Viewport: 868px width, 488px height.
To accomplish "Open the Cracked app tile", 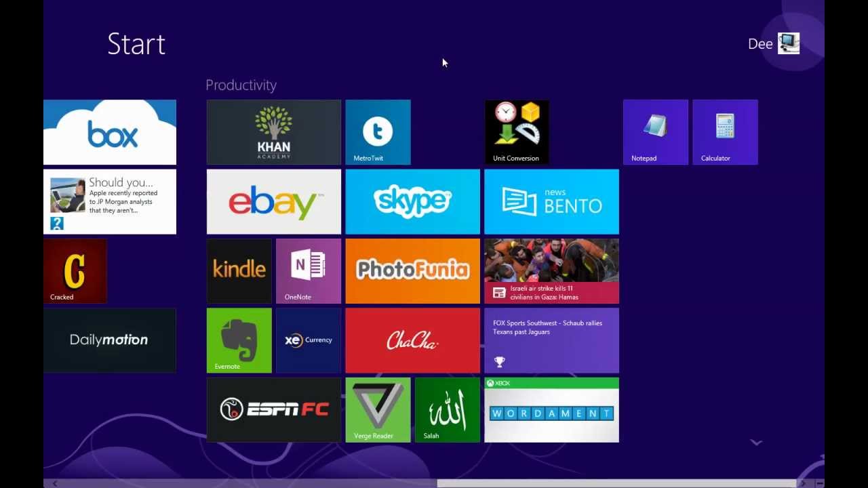I will tap(75, 271).
